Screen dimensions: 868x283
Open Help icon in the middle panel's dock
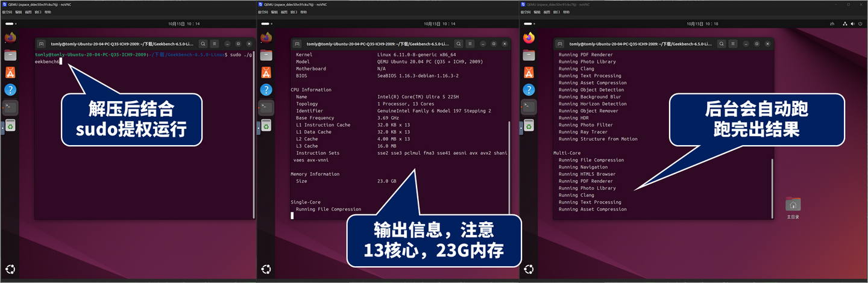click(x=266, y=90)
